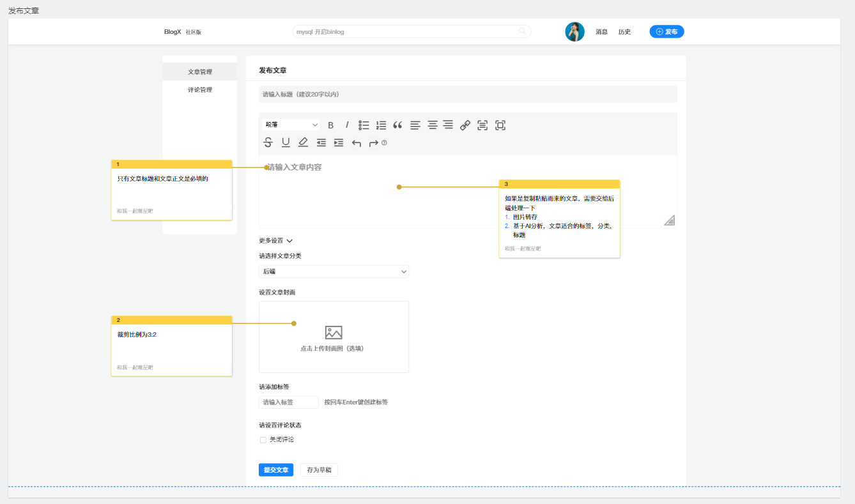Click the 存为草稿 button
Screen dimensions: 855x504
(319, 470)
